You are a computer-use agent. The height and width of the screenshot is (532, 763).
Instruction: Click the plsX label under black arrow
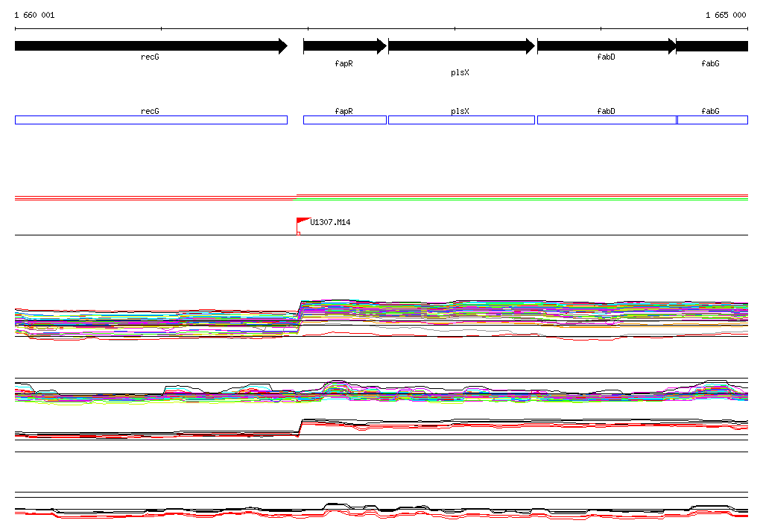click(x=460, y=72)
